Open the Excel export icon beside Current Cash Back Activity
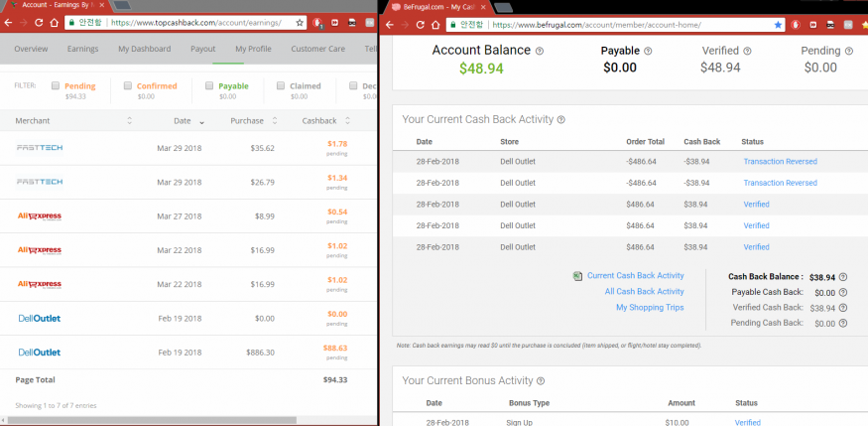This screenshot has height=426, width=868. pyautogui.click(x=577, y=275)
